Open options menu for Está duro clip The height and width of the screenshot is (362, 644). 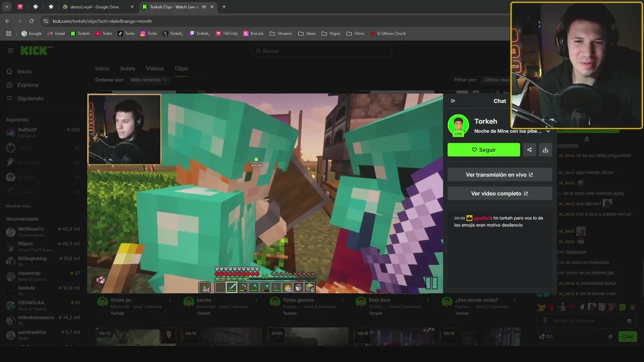(428, 301)
